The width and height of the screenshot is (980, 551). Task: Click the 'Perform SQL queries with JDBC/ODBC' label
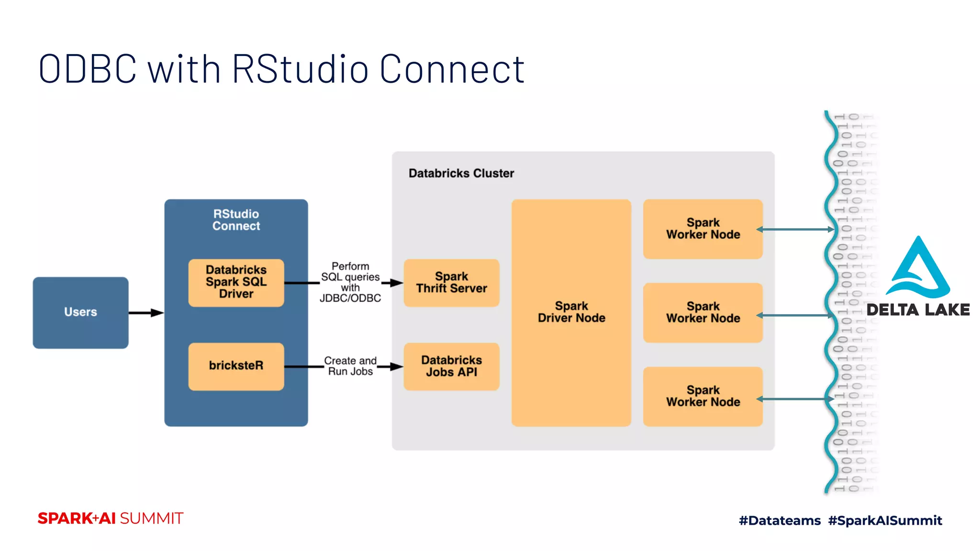pyautogui.click(x=350, y=282)
